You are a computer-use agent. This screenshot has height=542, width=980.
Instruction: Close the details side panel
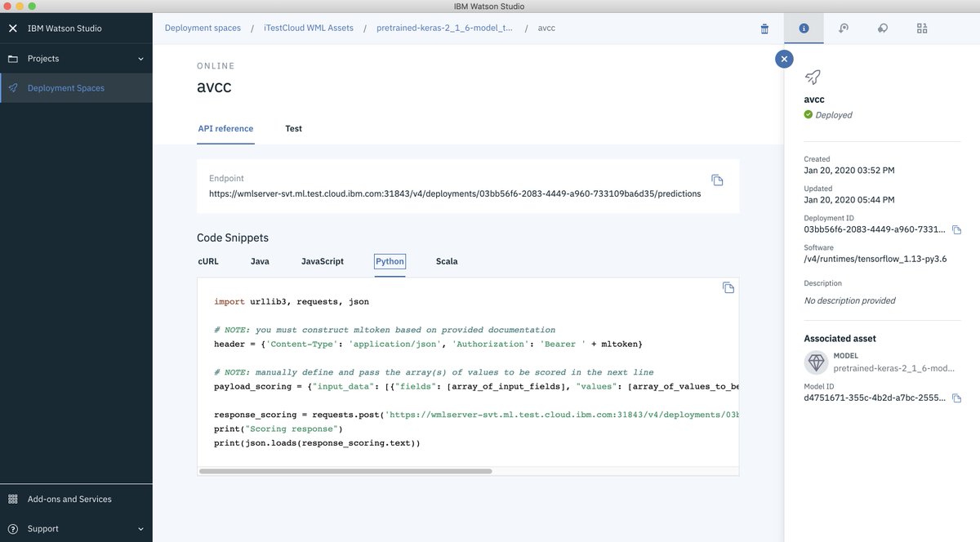[x=784, y=59]
